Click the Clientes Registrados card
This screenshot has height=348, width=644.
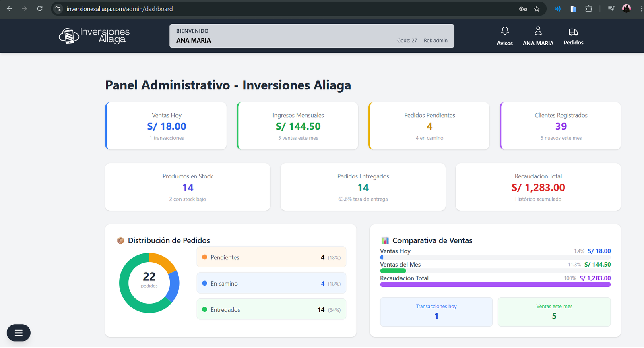click(x=561, y=126)
